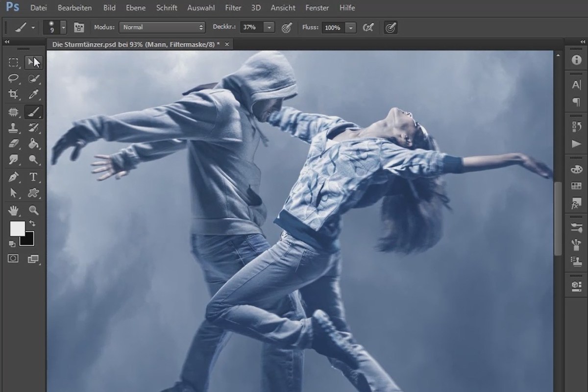Open the Ebene menu
Image resolution: width=588 pixels, height=392 pixels.
tap(136, 8)
